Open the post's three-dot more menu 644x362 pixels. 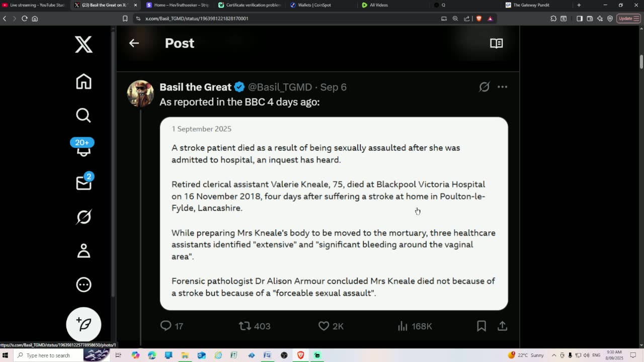[502, 87]
